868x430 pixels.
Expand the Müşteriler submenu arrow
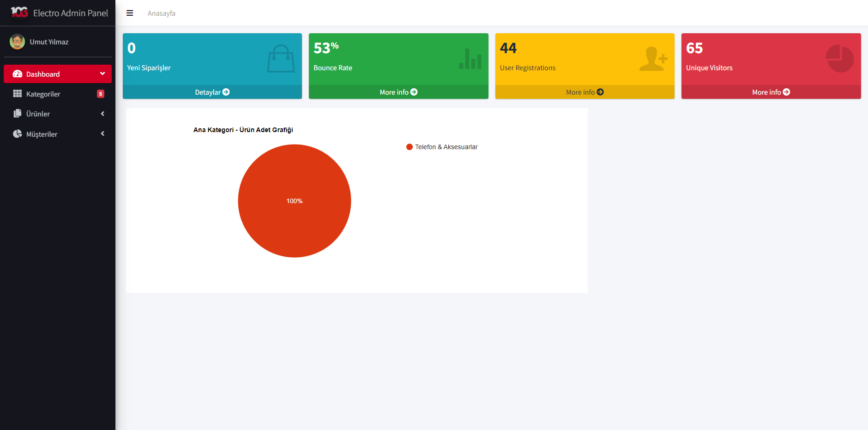(x=102, y=134)
